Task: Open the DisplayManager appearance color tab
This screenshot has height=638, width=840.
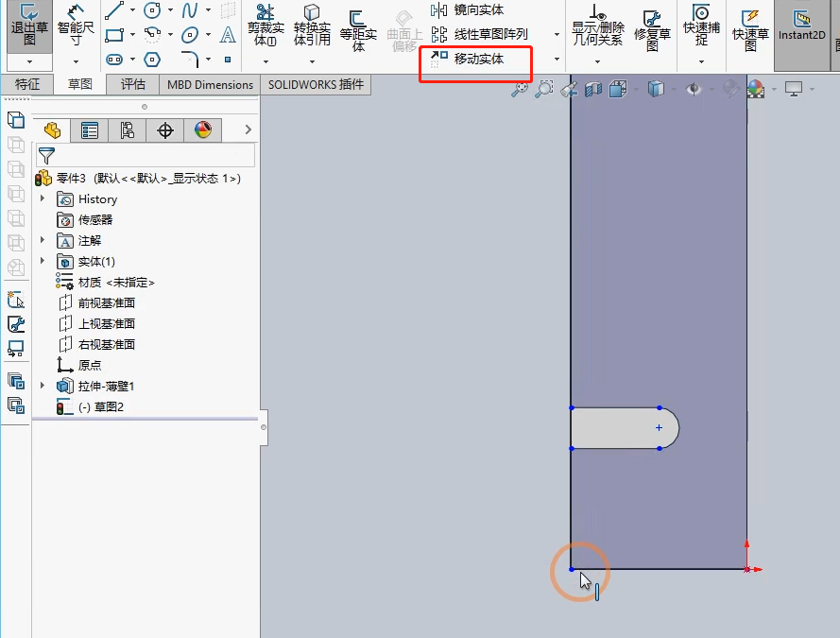Action: (202, 130)
